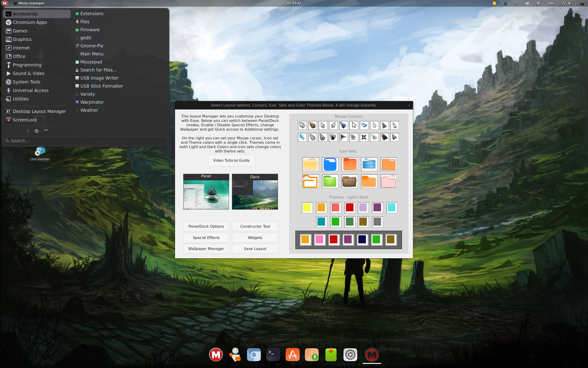588x368 pixels.
Task: Choose the brown leather folder icon set
Action: (x=350, y=181)
